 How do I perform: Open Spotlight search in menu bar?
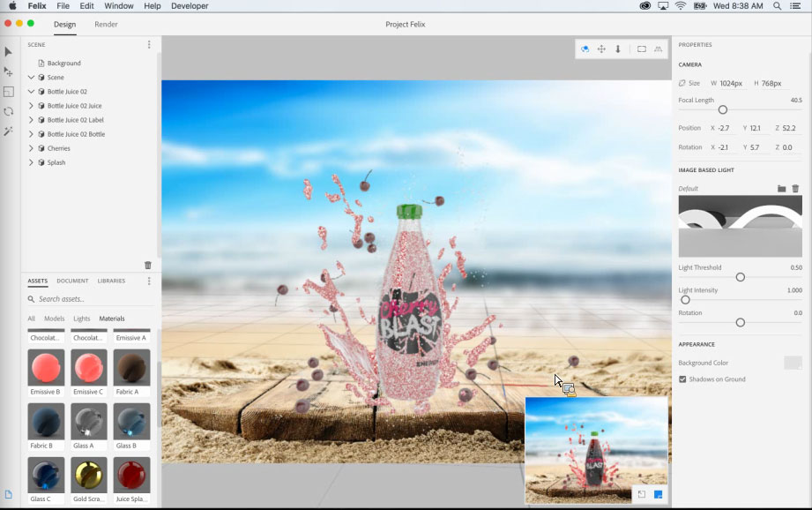(x=778, y=5)
